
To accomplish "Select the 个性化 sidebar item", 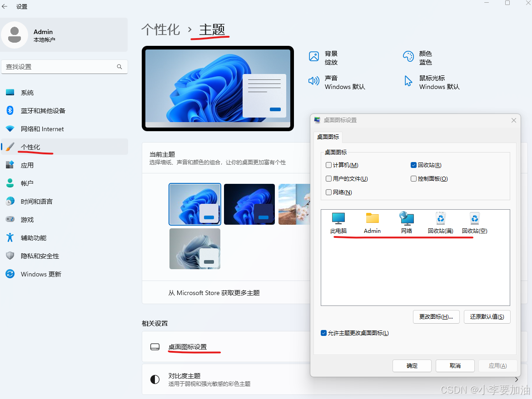I will tap(65, 147).
